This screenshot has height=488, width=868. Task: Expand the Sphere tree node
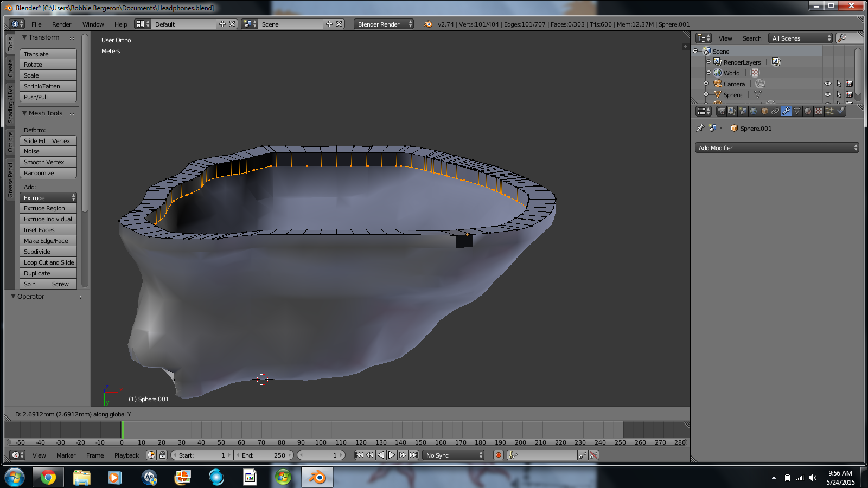coord(706,94)
